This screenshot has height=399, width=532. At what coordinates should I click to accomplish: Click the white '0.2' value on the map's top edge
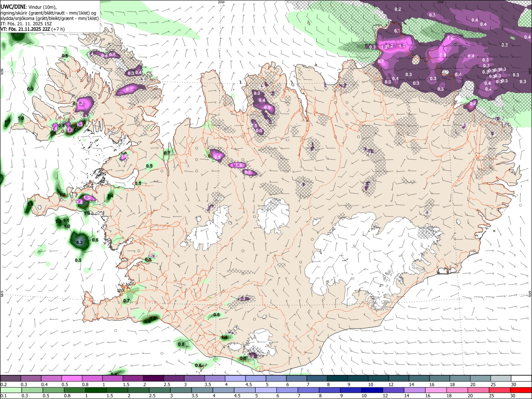pos(398,9)
